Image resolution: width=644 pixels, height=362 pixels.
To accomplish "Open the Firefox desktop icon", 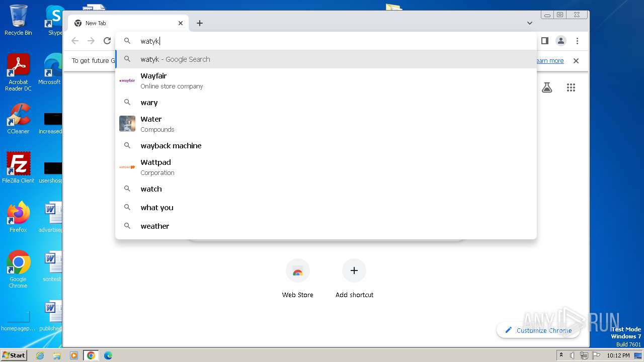I will click(x=18, y=217).
